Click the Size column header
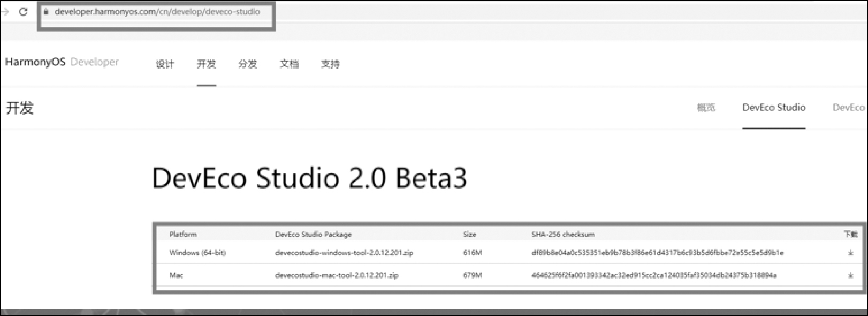This screenshot has height=316, width=868. pos(470,235)
